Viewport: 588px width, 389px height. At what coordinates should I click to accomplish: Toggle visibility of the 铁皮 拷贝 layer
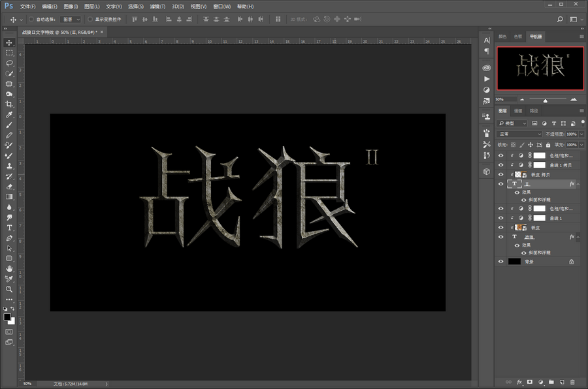[x=501, y=175]
